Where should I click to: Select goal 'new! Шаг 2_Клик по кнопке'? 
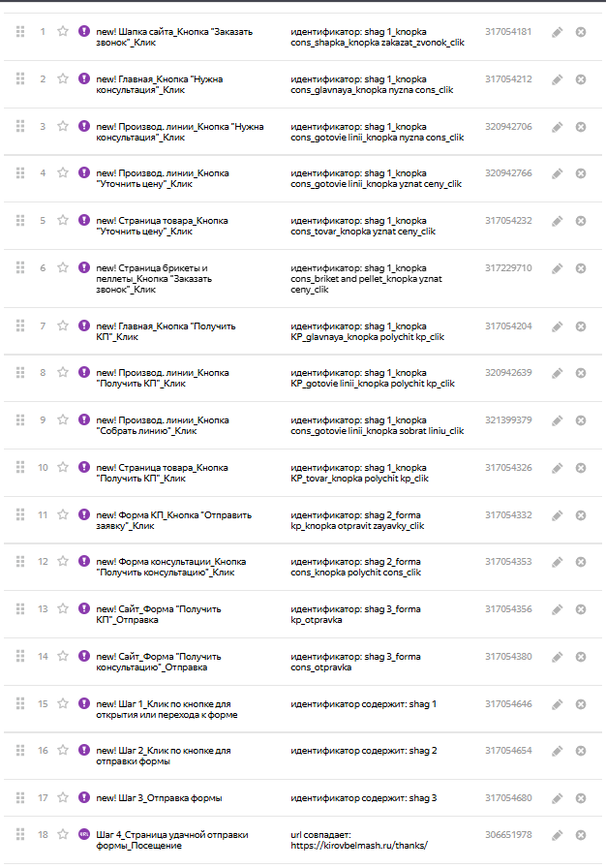[x=164, y=757]
